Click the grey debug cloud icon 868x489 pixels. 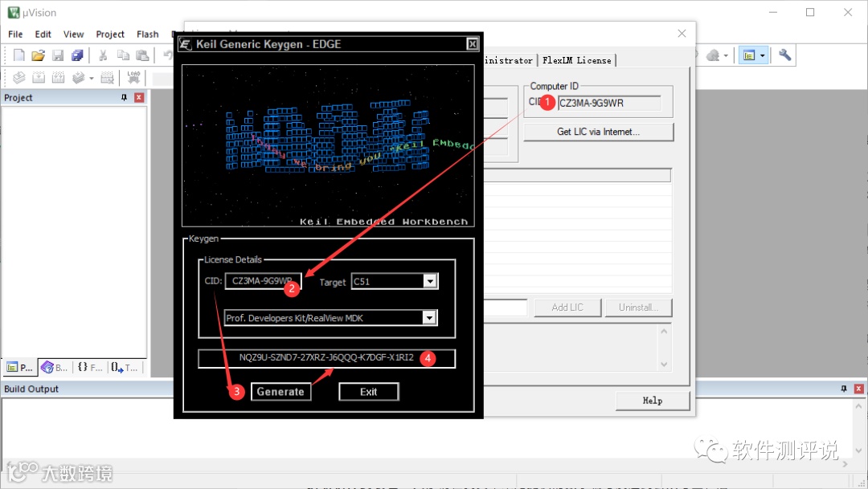pyautogui.click(x=714, y=55)
